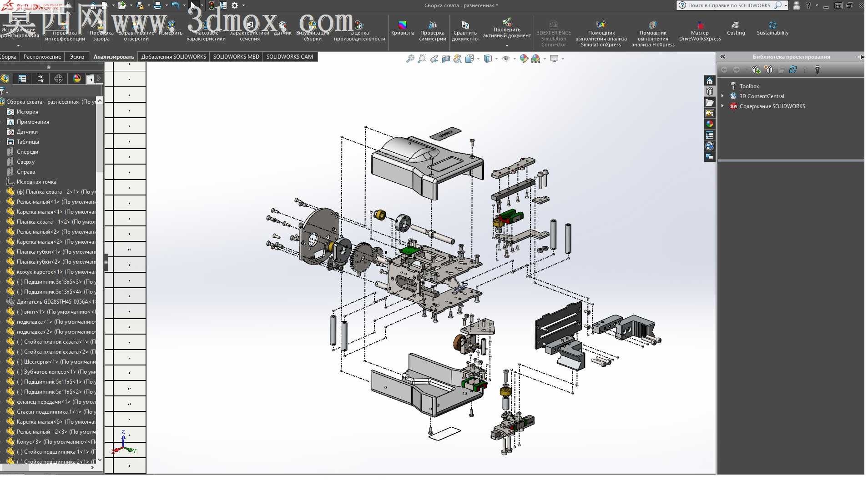Screen dimensions: 868x480
Task: Open the Sustainability tool
Action: coord(772,28)
